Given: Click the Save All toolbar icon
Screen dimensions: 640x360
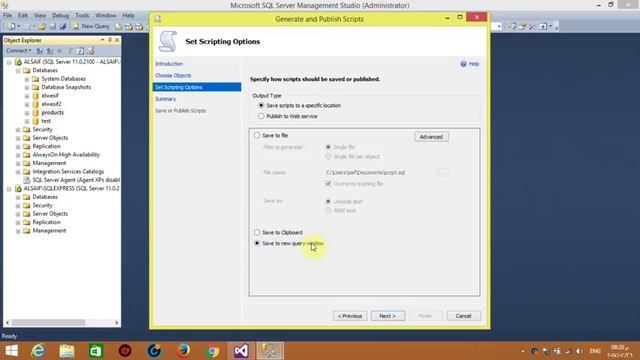Looking at the screenshot, I should click(62, 26).
